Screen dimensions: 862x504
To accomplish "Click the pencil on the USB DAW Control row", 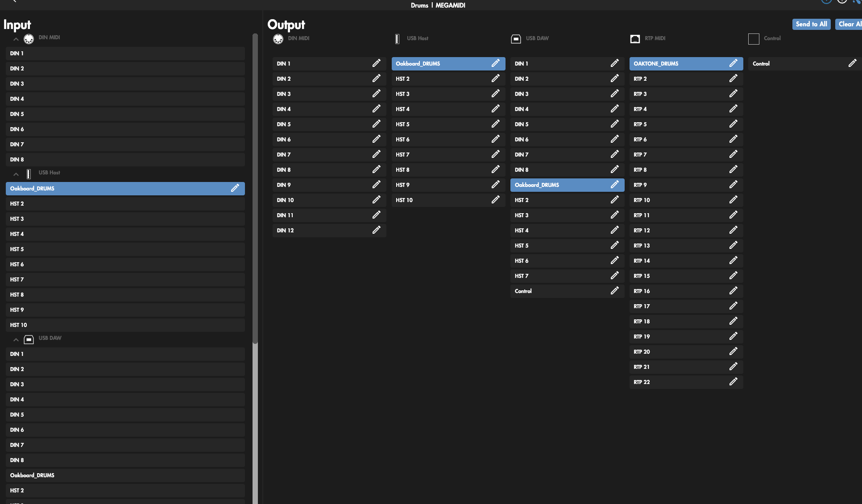I will coord(614,291).
